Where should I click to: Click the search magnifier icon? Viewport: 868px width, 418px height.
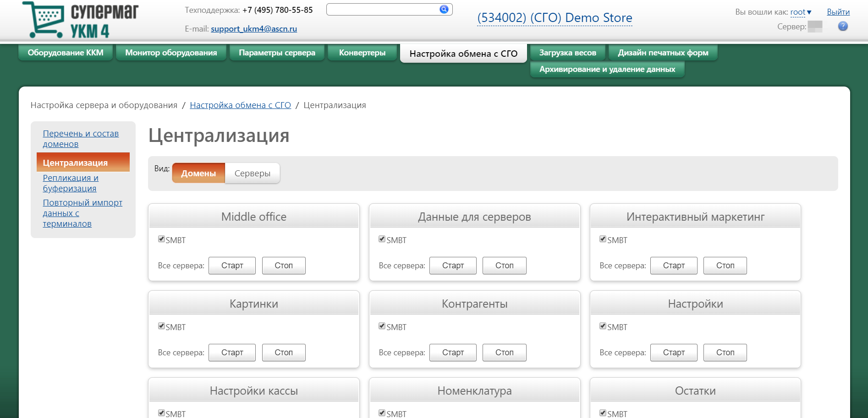(444, 9)
